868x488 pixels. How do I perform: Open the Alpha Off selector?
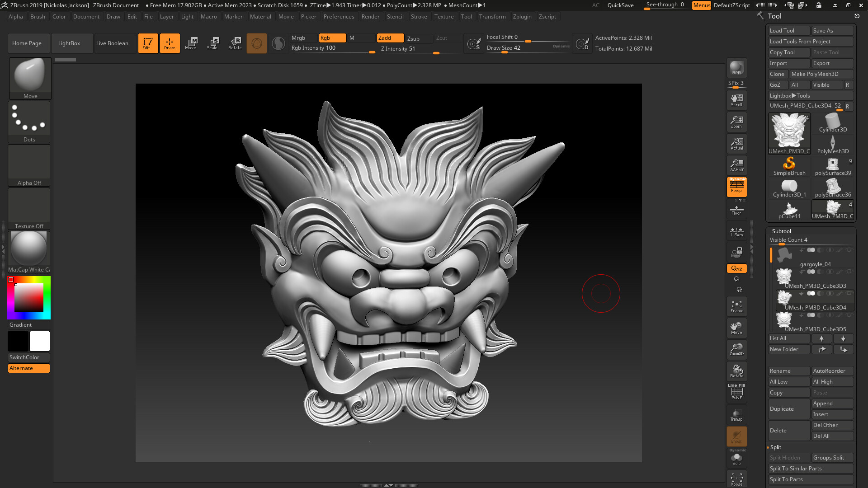tap(29, 165)
